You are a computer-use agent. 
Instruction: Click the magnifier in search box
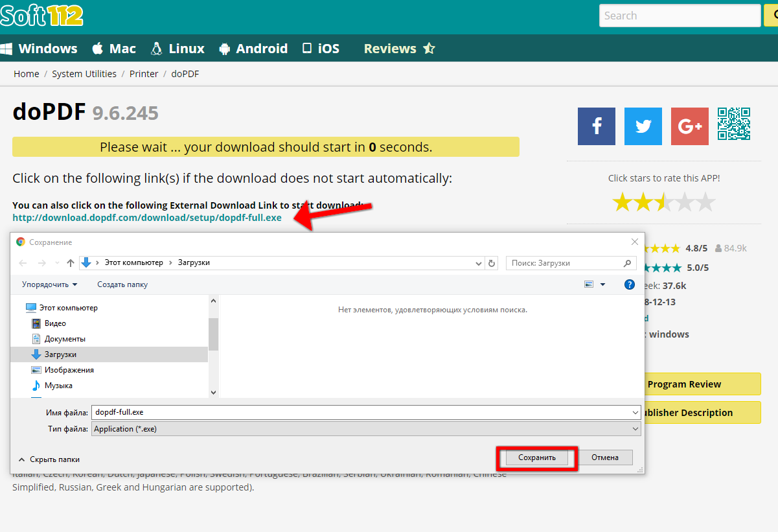click(627, 263)
